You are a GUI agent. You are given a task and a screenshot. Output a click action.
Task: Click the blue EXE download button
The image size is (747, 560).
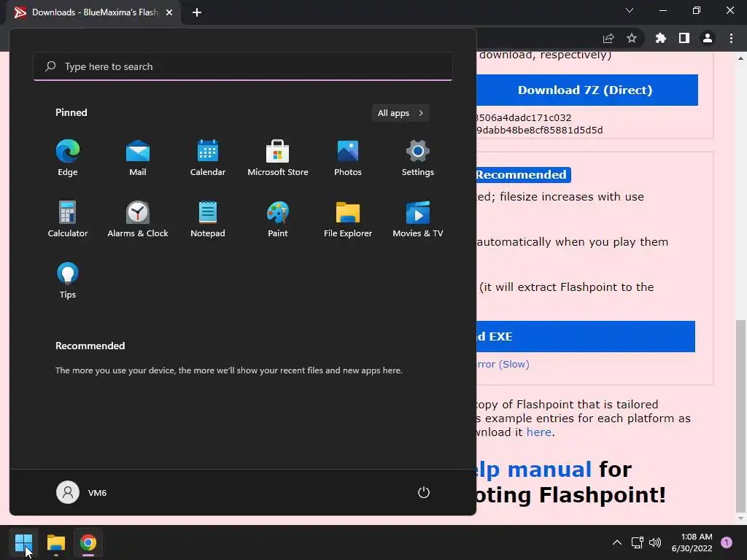tap(586, 337)
